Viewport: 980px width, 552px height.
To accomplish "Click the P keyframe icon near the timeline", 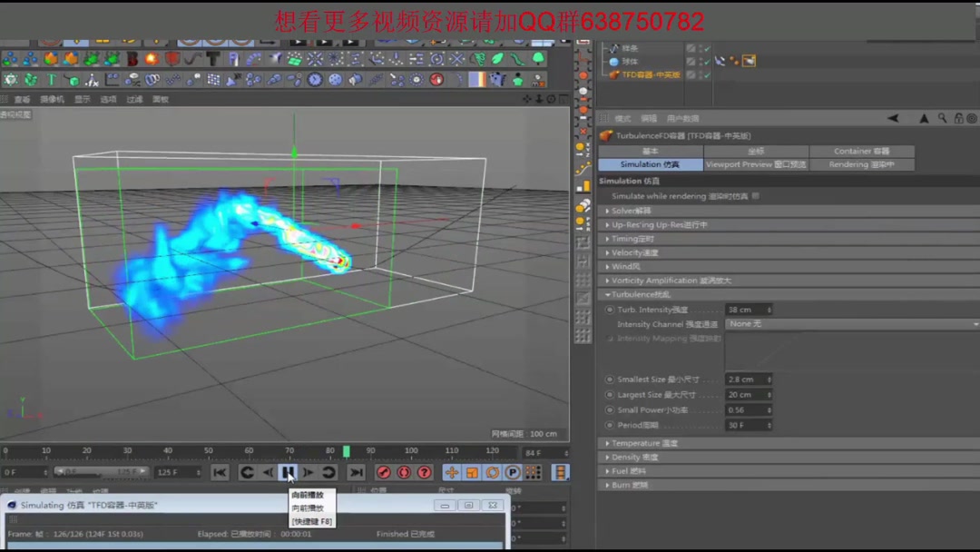I will [x=511, y=472].
